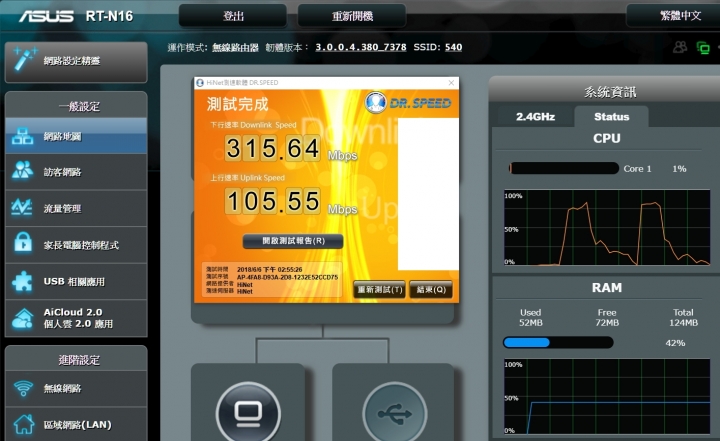Open the 繁體中文 language dropdown
720x441 pixels.
673,16
